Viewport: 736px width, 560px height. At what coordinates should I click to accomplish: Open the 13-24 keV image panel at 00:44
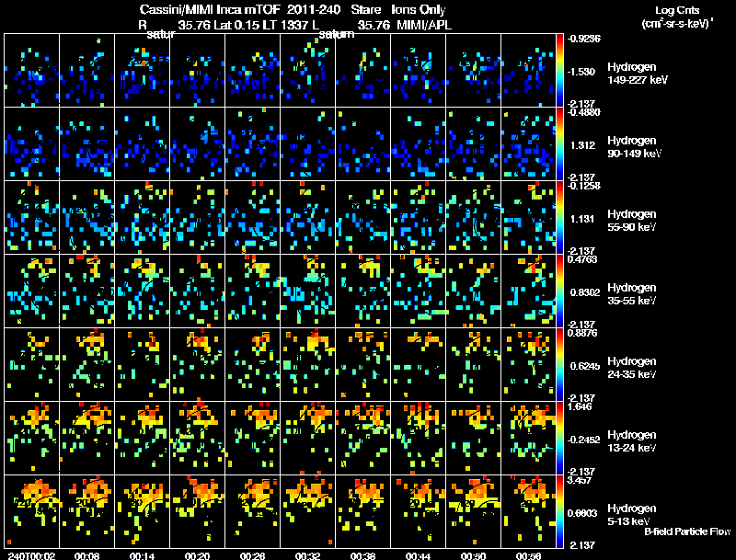tap(419, 439)
